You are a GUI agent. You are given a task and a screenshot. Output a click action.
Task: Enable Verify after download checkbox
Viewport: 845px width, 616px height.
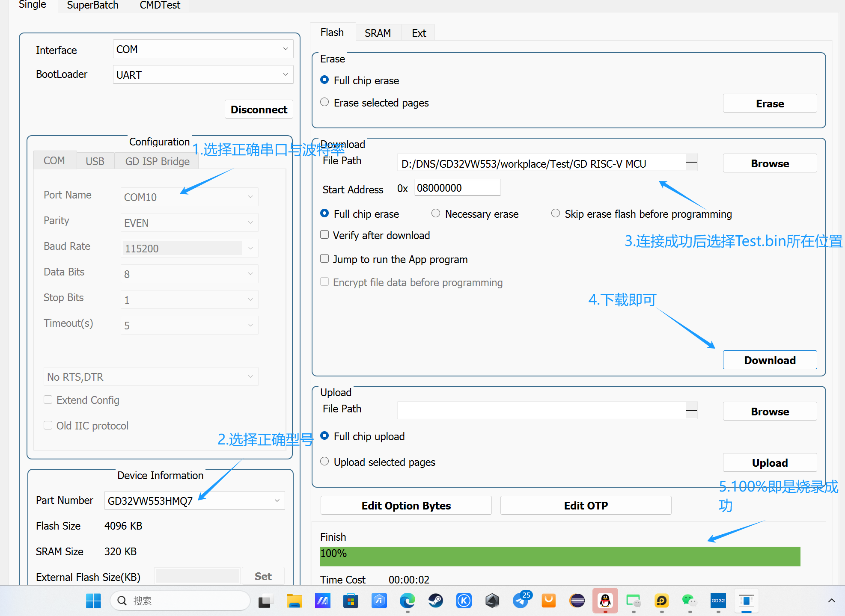(325, 235)
